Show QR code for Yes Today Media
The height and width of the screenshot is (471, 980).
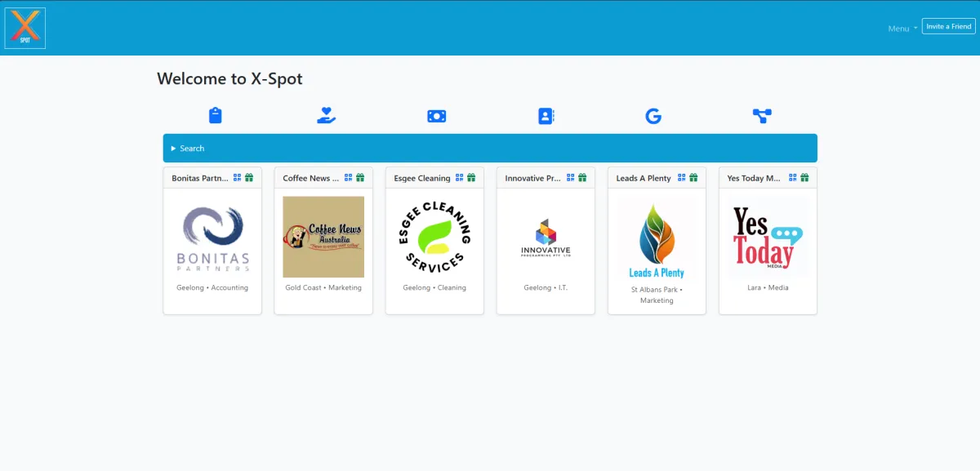click(792, 178)
